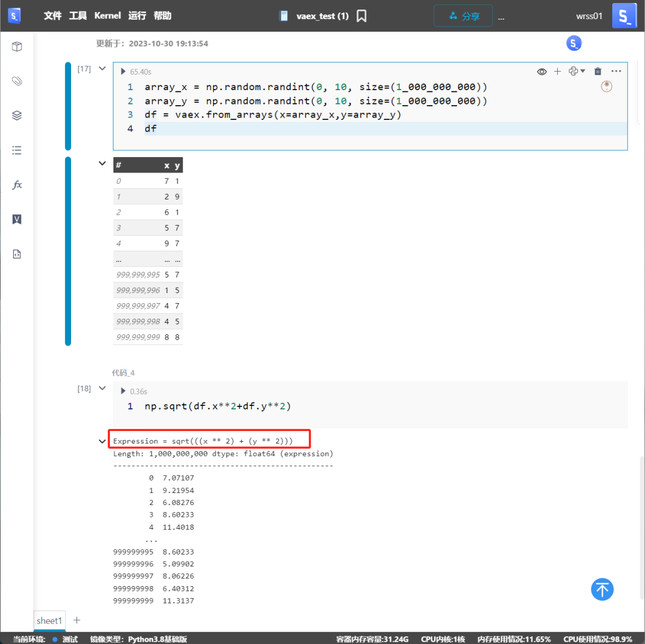
Task: Click the 分享 share button
Action: (463, 16)
